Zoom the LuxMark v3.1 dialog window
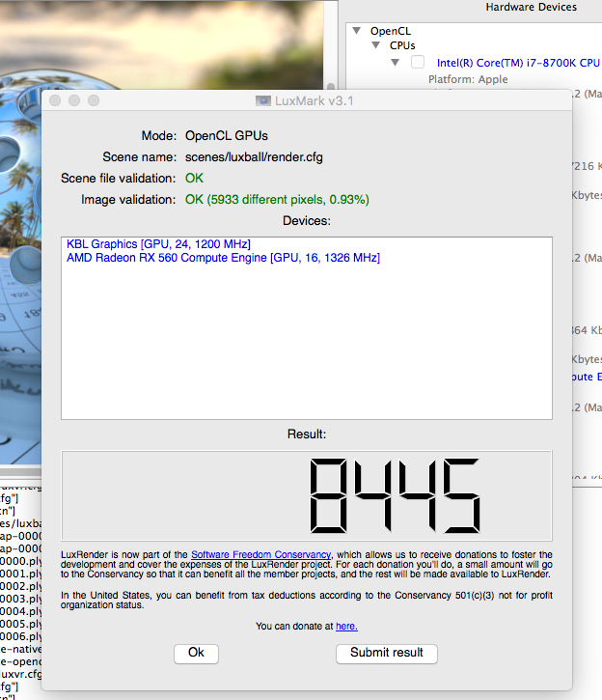Viewport: 602px width, 700px height. pyautogui.click(x=94, y=100)
